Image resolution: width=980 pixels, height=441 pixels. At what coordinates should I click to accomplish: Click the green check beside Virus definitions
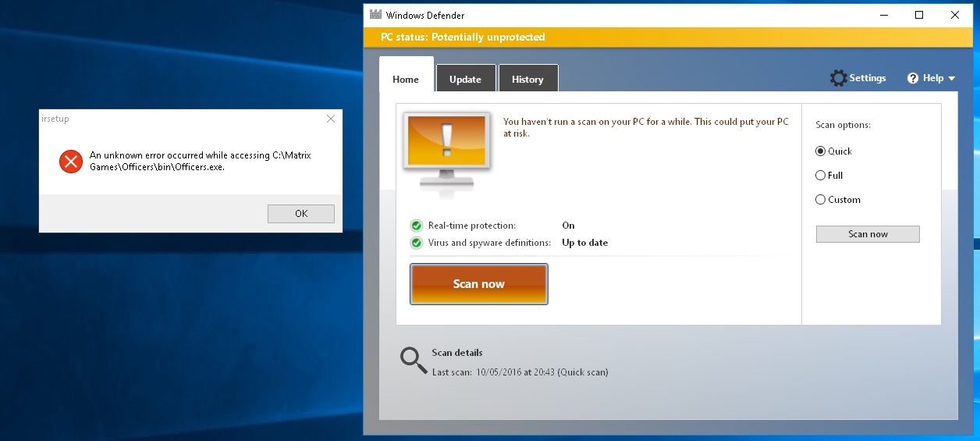click(x=417, y=243)
